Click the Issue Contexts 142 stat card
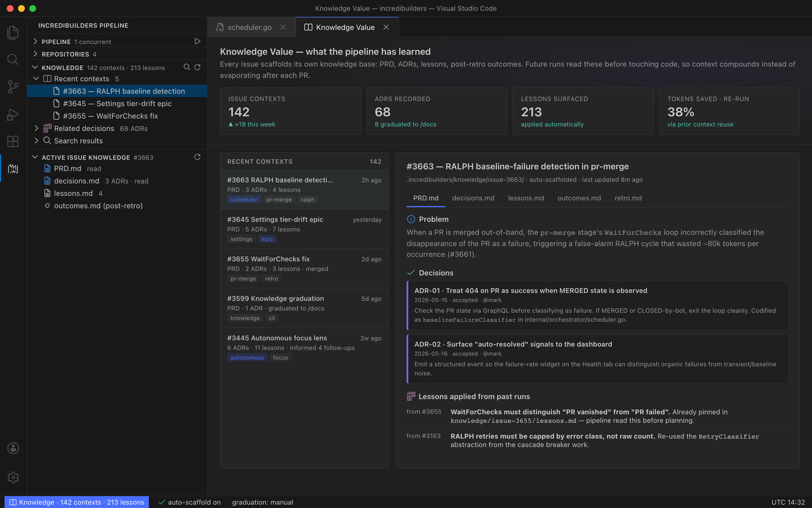The height and width of the screenshot is (508, 812). (290, 111)
